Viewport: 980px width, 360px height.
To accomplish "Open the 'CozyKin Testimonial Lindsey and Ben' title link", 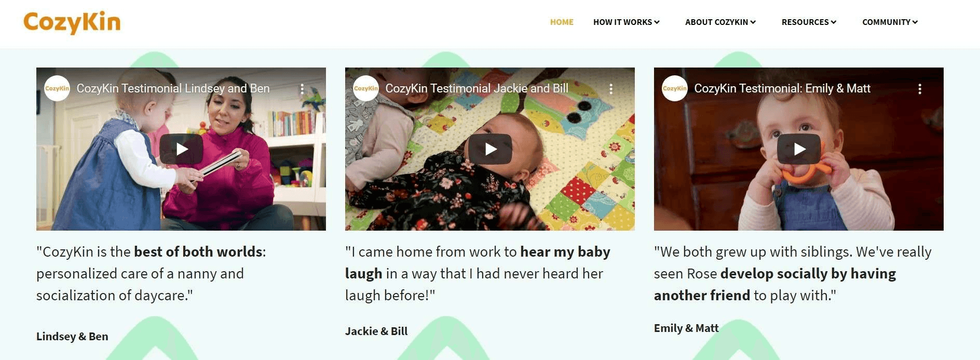I will pos(173,88).
